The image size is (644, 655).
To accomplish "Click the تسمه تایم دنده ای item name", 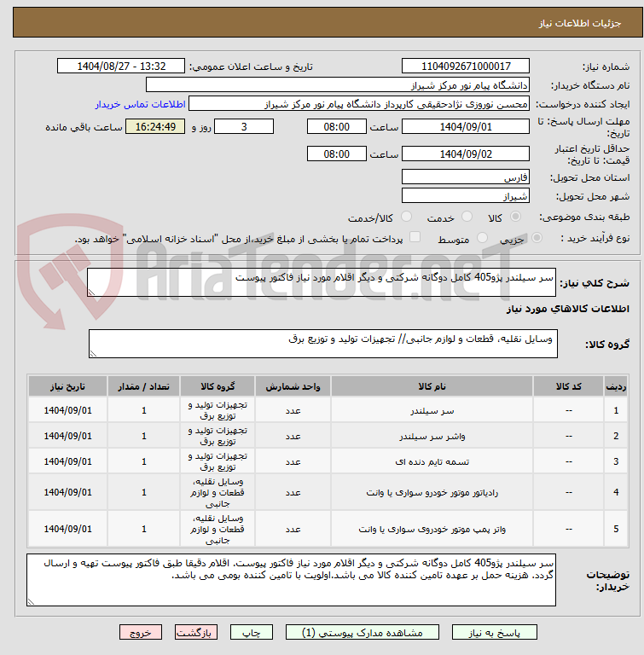I will click(x=432, y=462).
